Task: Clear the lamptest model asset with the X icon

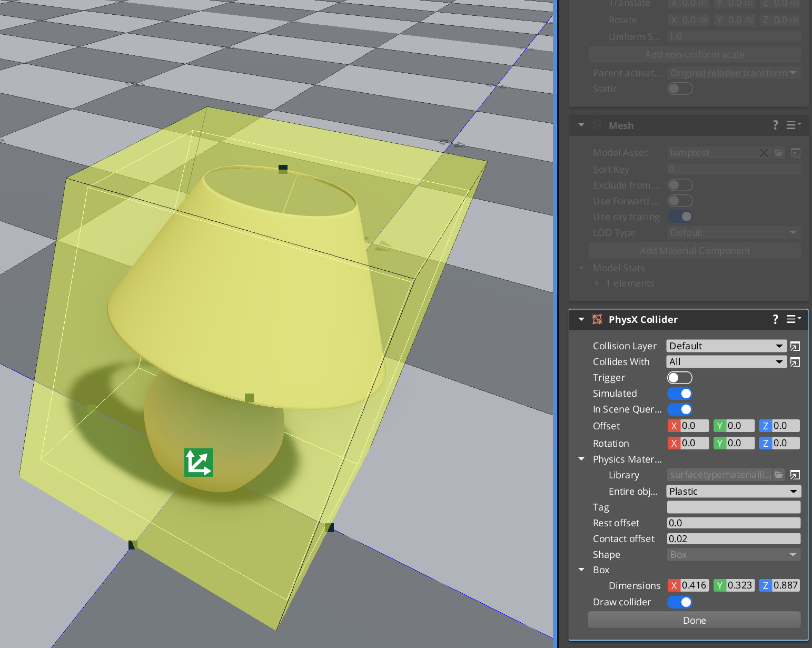Action: click(764, 152)
